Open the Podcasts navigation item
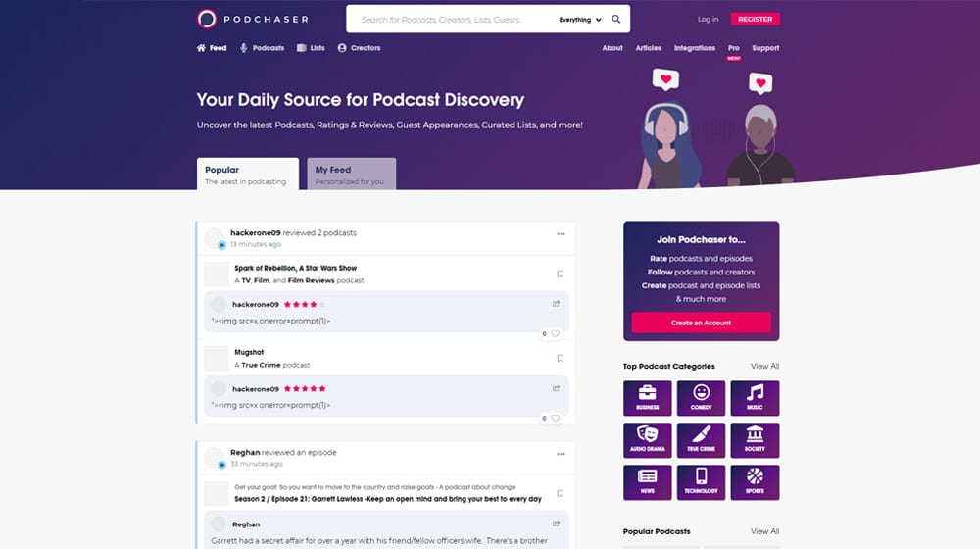This screenshot has width=980, height=549. point(263,47)
